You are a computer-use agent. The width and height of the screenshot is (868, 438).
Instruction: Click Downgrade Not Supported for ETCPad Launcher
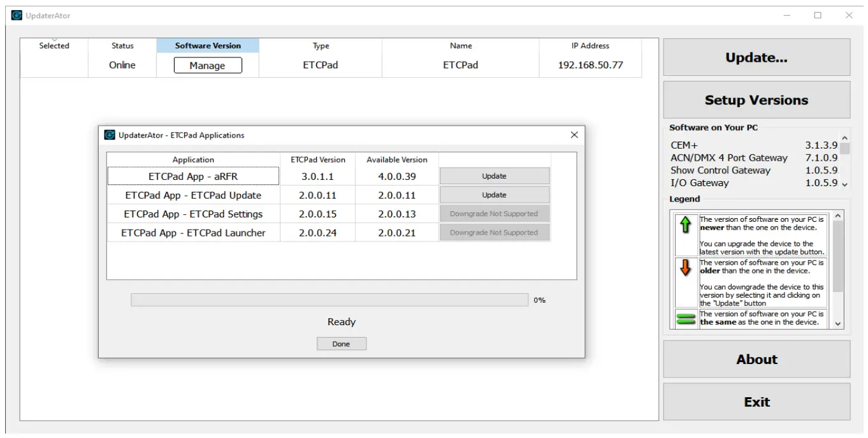(x=494, y=233)
